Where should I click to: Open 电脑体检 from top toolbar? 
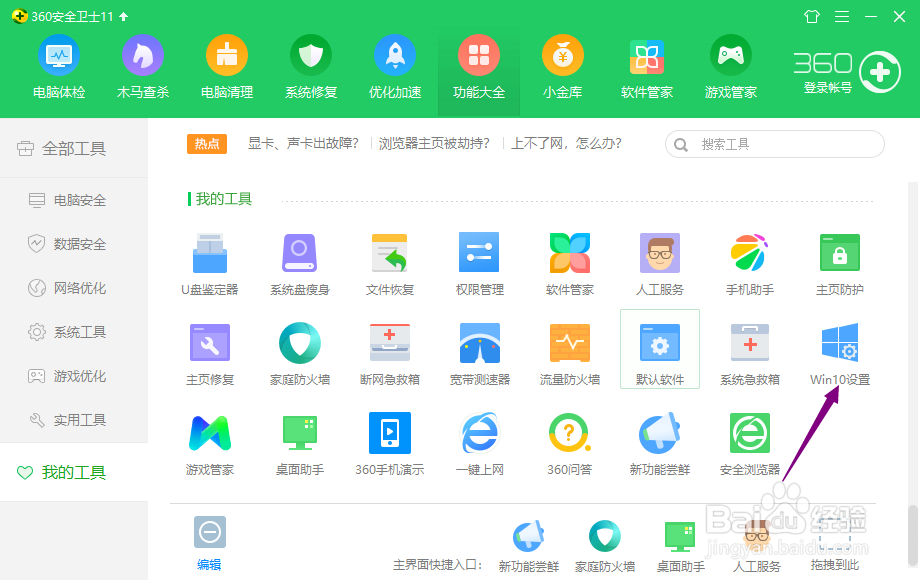pos(59,67)
